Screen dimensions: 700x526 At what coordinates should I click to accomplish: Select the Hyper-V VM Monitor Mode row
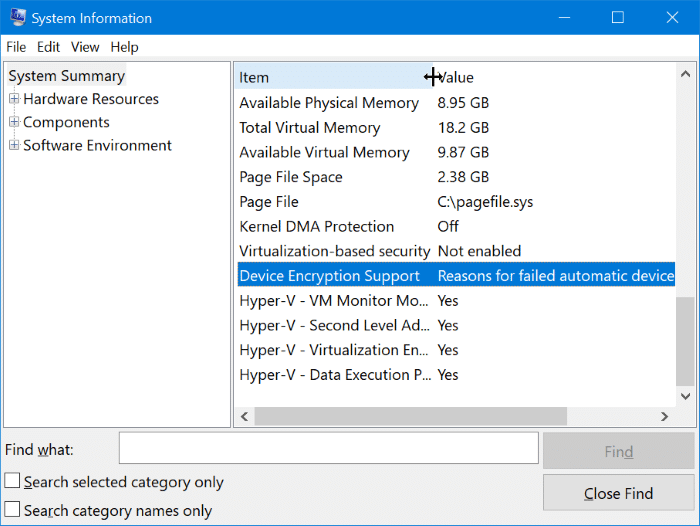pyautogui.click(x=456, y=301)
